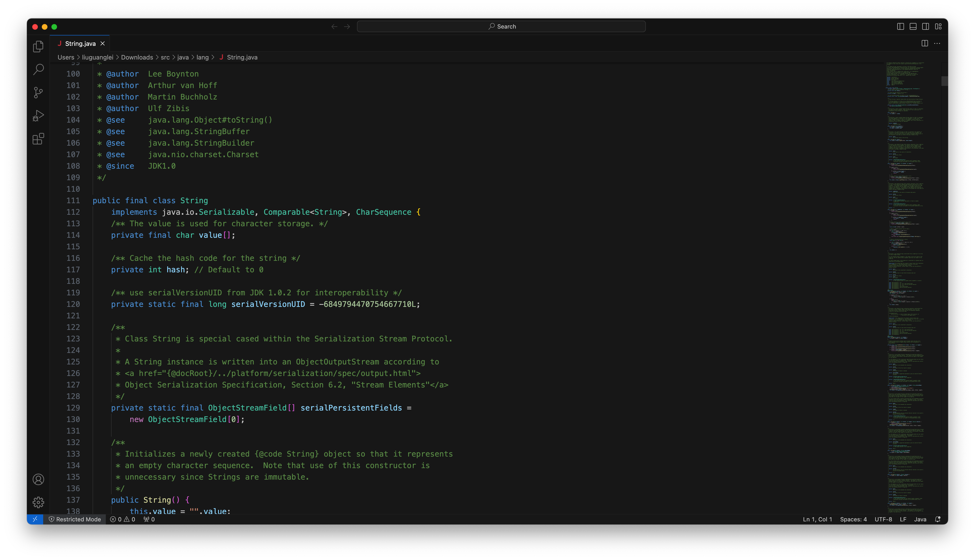Change encoding via UTF-8 status item

[883, 519]
